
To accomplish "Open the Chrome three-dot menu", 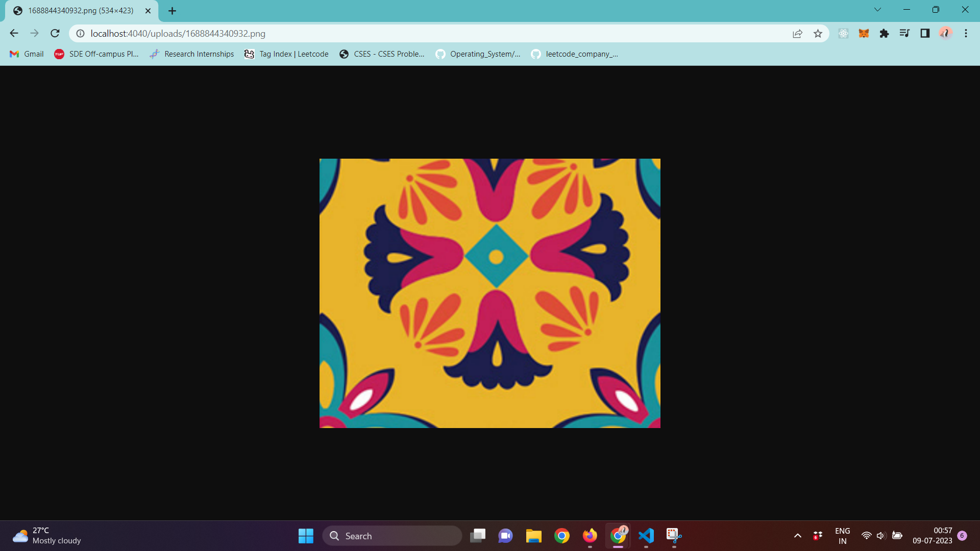I will click(966, 34).
